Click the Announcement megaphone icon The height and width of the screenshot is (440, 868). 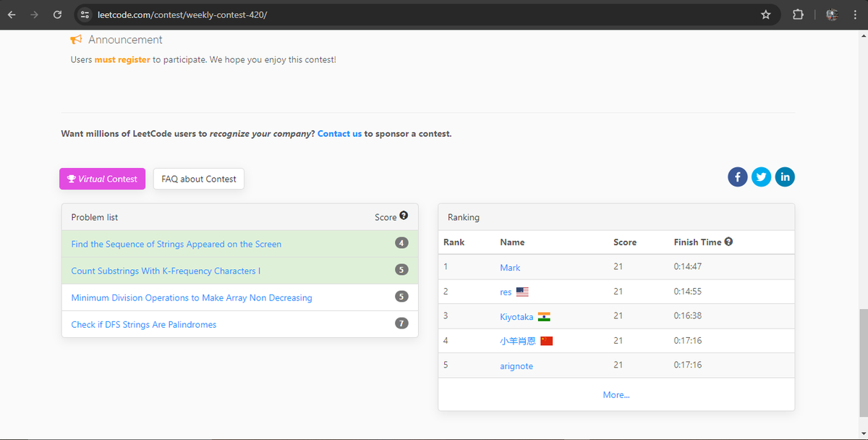(x=77, y=40)
